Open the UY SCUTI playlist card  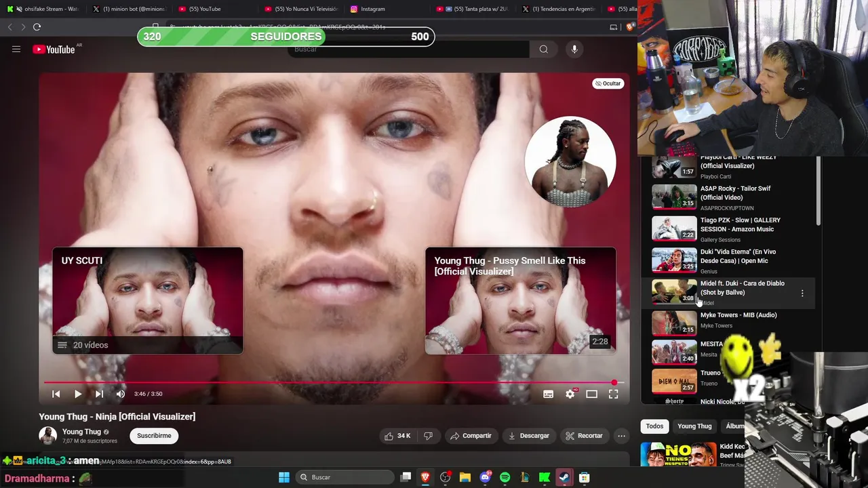(148, 300)
